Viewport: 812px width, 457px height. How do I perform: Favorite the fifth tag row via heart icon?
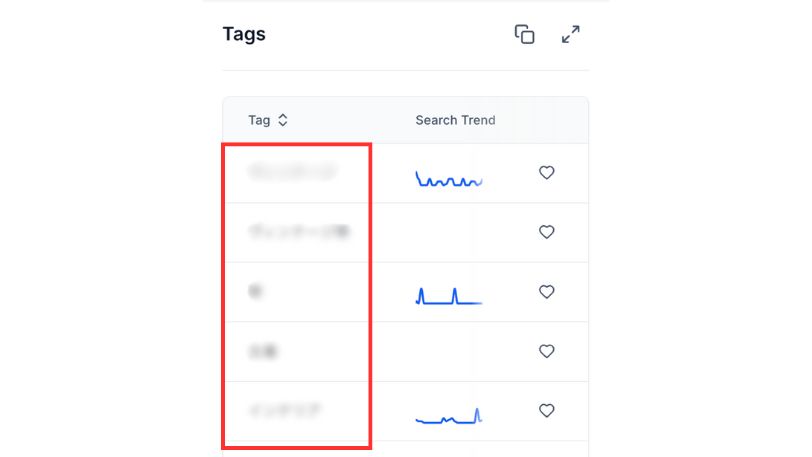point(546,410)
